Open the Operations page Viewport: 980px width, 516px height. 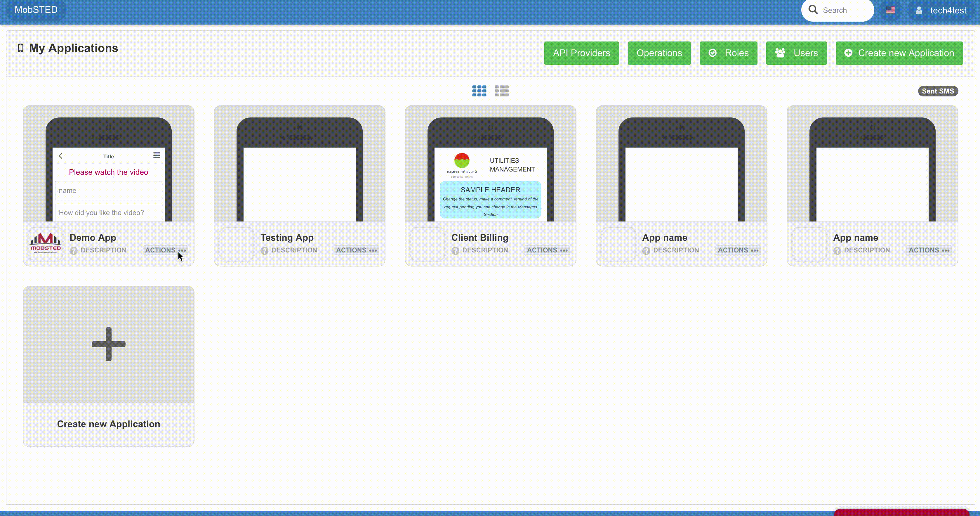point(659,53)
